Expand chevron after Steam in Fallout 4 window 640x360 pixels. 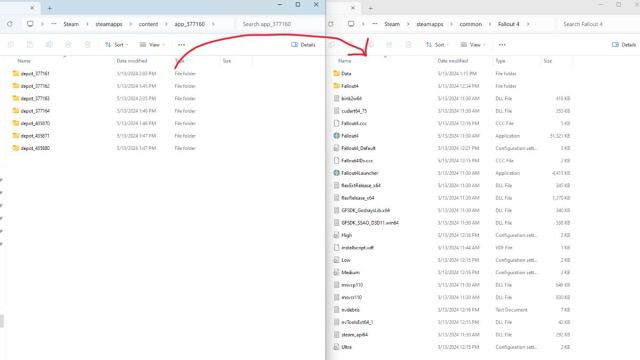click(408, 24)
